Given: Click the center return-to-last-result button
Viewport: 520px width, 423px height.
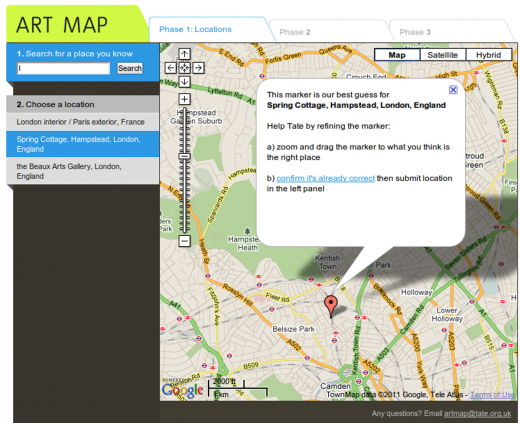Looking at the screenshot, I should (184, 68).
